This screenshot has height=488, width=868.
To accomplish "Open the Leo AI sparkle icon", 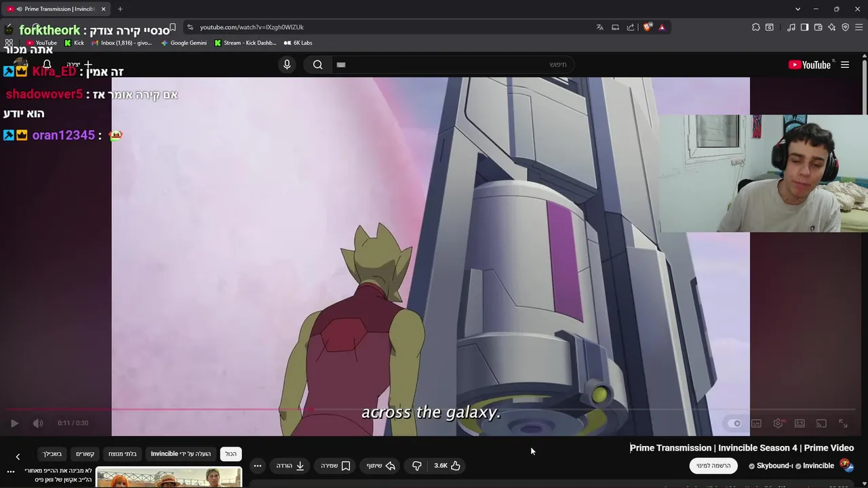I will 832,27.
